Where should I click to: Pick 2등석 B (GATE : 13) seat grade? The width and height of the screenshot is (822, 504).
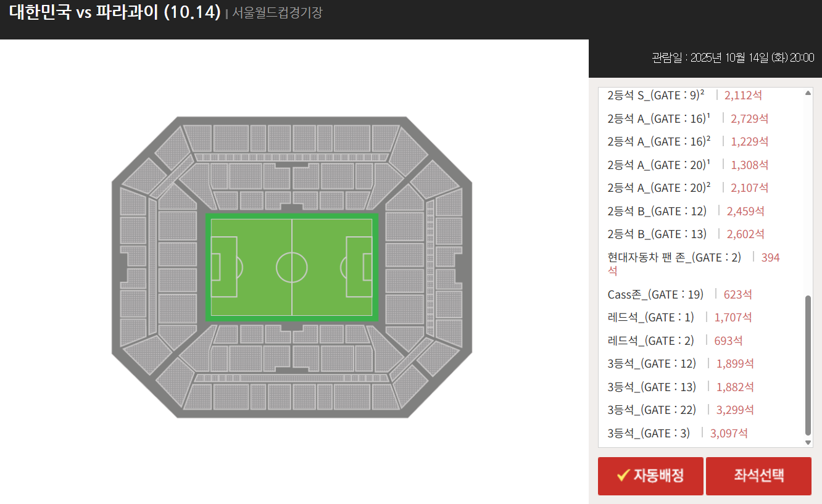(657, 234)
